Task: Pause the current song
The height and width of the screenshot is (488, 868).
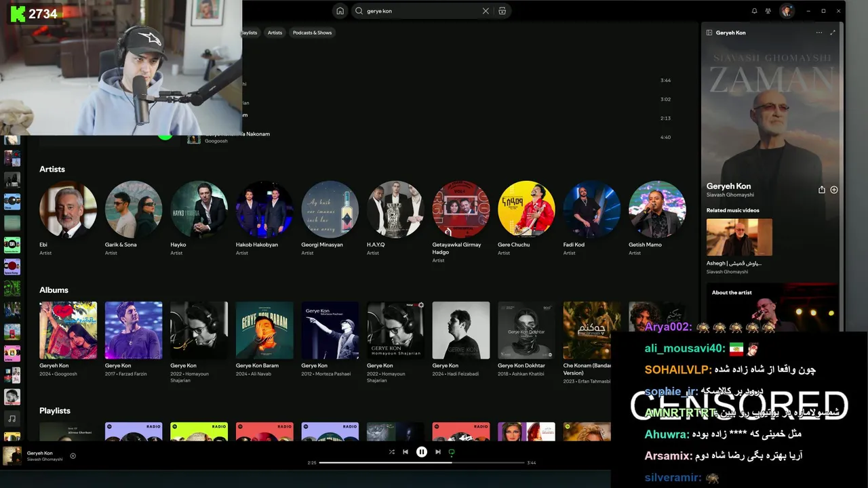Action: click(x=422, y=452)
